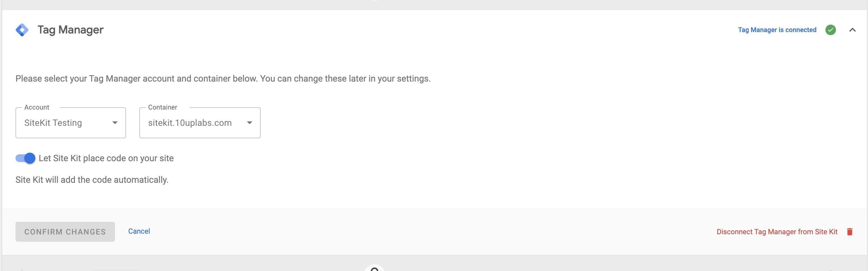
Task: Click the green connected checkmark icon
Action: tap(831, 30)
